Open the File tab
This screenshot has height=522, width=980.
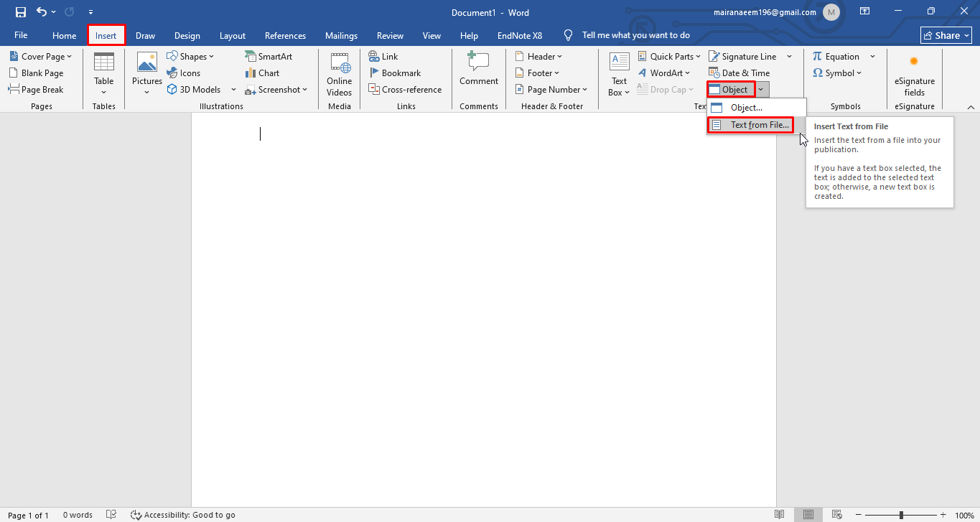pyautogui.click(x=21, y=35)
